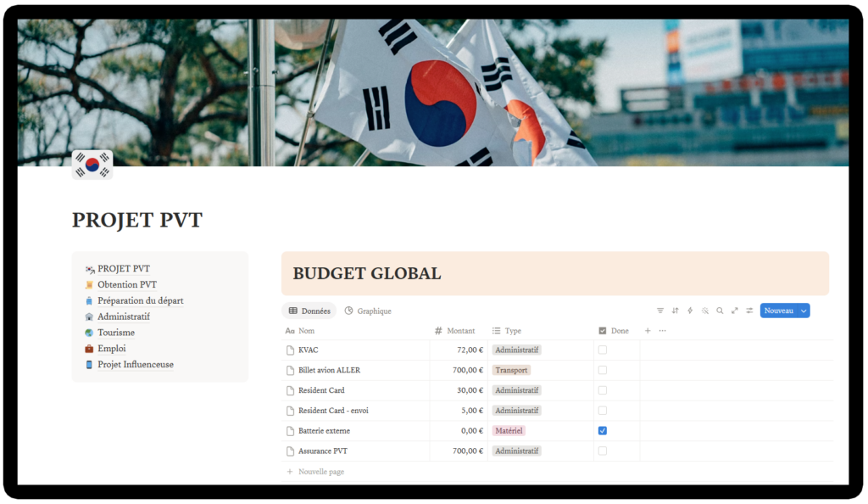The width and height of the screenshot is (868, 504).
Task: Expand the Nouveau button dropdown arrow
Action: (x=804, y=311)
